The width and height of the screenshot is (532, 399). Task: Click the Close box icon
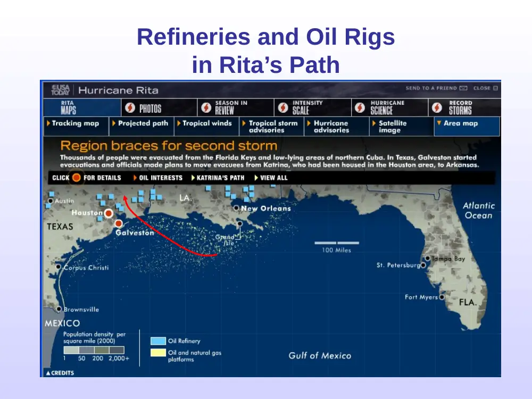495,88
